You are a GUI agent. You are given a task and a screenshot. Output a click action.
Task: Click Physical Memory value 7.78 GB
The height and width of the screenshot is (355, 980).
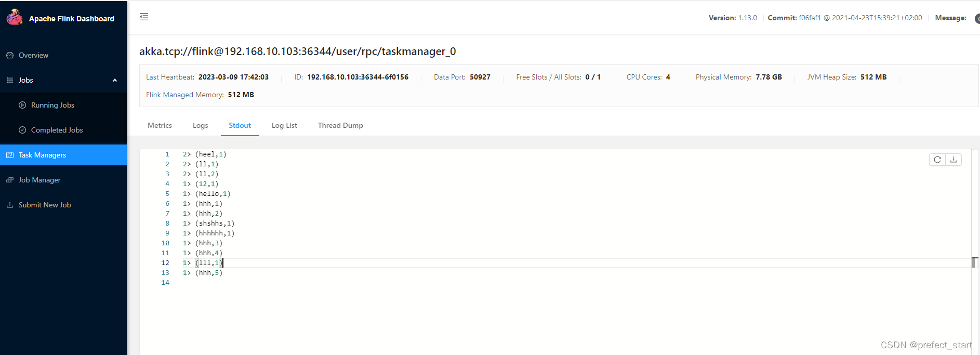769,77
